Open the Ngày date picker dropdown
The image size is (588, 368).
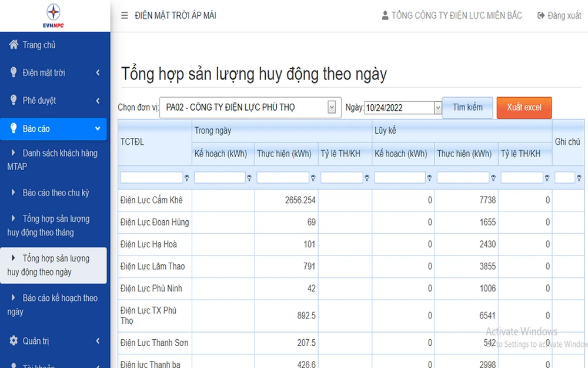(x=437, y=108)
